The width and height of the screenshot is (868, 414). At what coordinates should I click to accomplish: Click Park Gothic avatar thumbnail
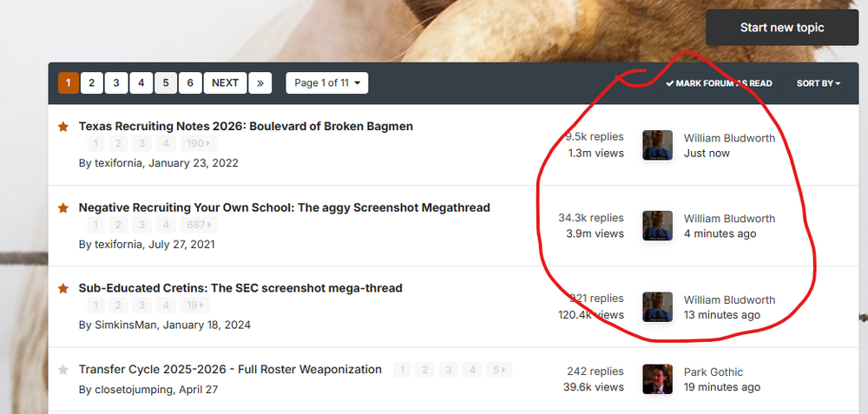[657, 379]
